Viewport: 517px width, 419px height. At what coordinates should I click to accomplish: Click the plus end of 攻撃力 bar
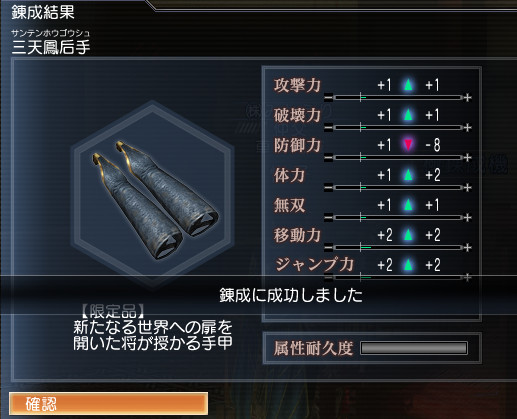468,98
